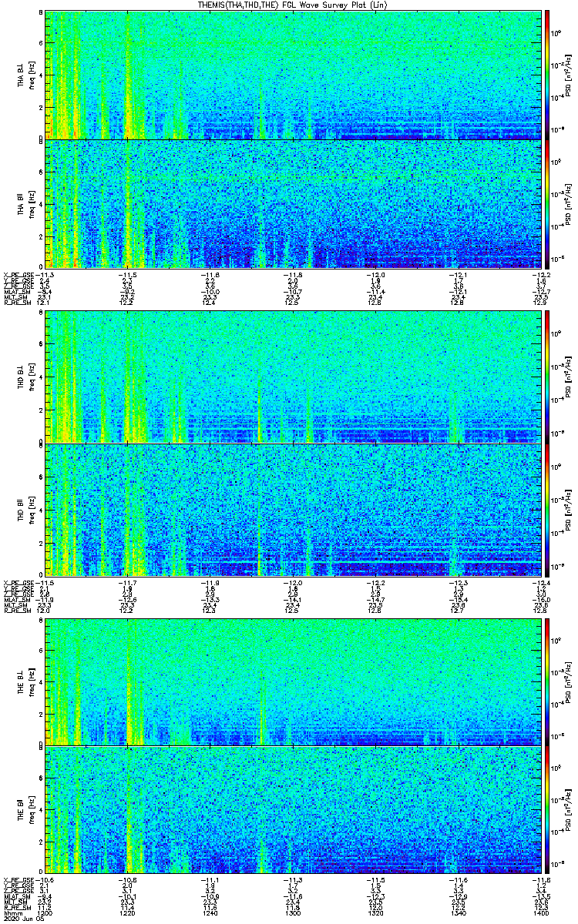The width and height of the screenshot is (578, 924).
Task: Click the 1340 time tick label
Action: tap(458, 914)
